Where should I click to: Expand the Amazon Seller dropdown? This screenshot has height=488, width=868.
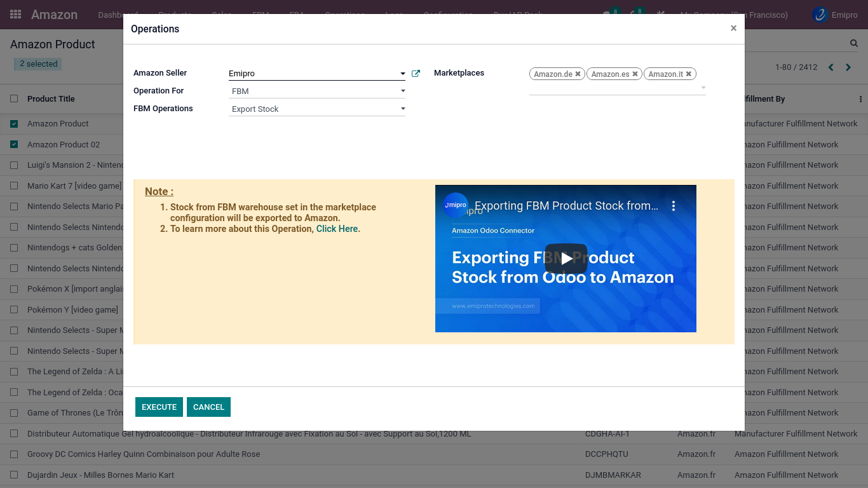click(x=402, y=74)
